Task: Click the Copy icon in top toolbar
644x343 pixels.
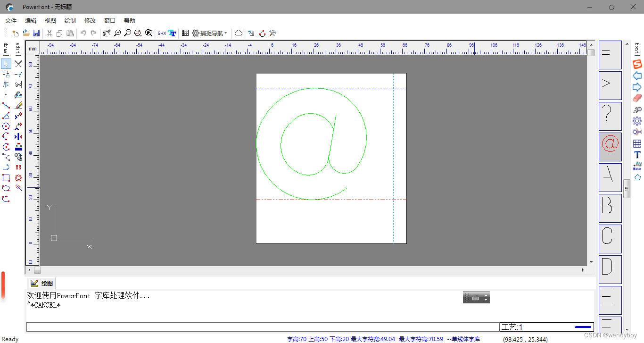Action: [59, 33]
